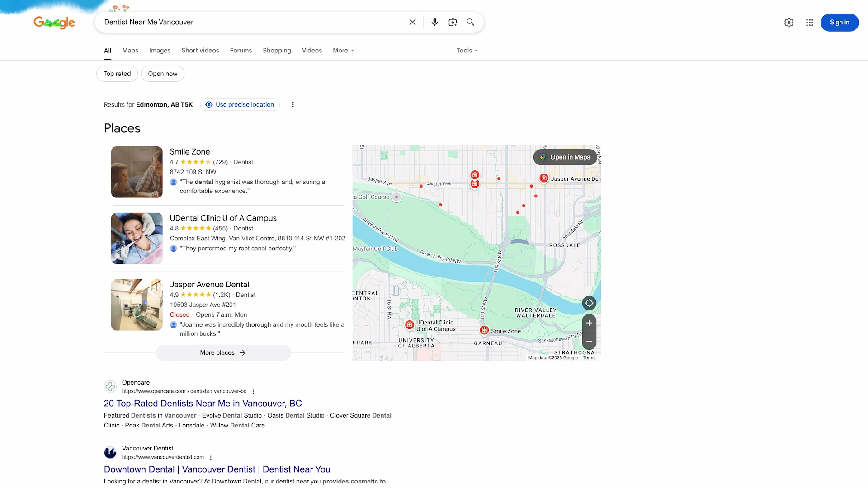The width and height of the screenshot is (868, 488).
Task: Switch to the Maps tab
Action: (130, 51)
